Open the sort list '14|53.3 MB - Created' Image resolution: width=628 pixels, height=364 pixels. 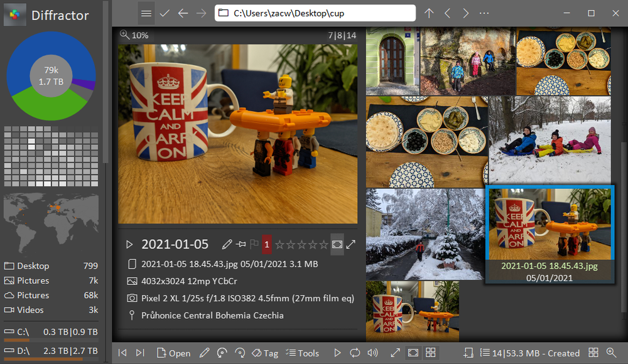pos(530,353)
